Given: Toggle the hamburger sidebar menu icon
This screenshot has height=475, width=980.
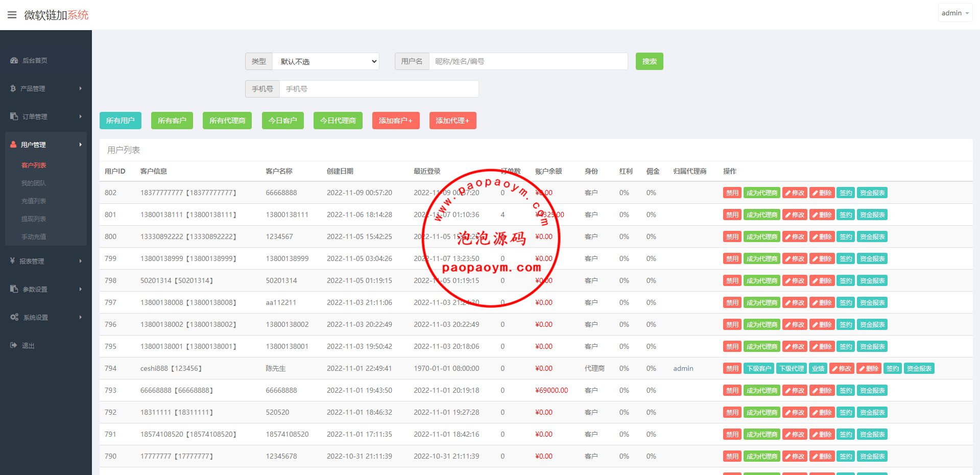Looking at the screenshot, I should pyautogui.click(x=12, y=15).
